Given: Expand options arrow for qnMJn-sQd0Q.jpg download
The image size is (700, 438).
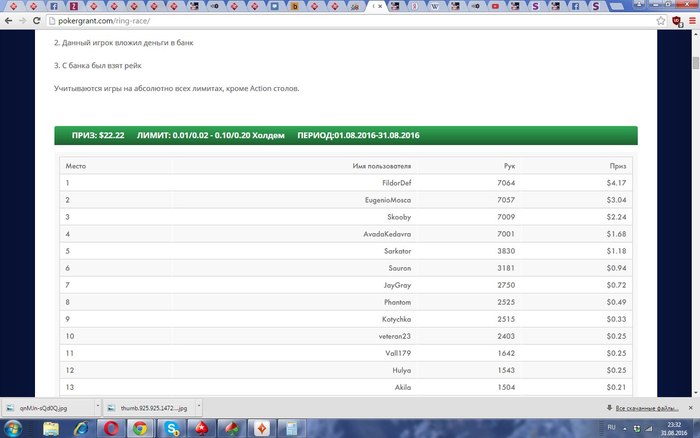Looking at the screenshot, I should [x=98, y=406].
